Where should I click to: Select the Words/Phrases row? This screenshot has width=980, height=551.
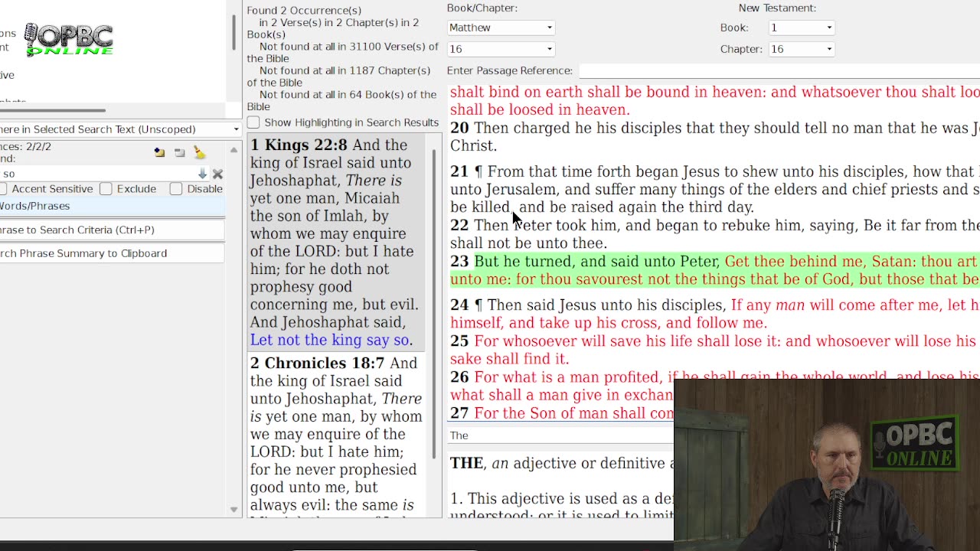pyautogui.click(x=112, y=206)
